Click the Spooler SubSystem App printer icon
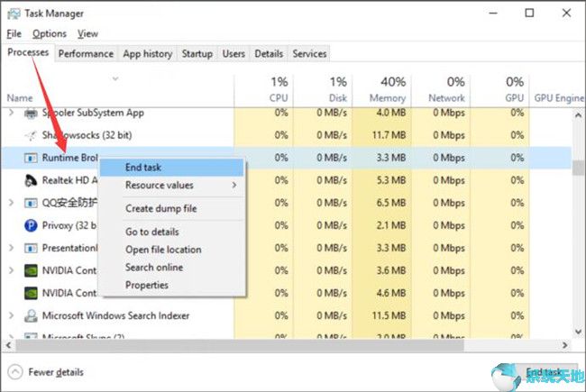 click(x=31, y=113)
